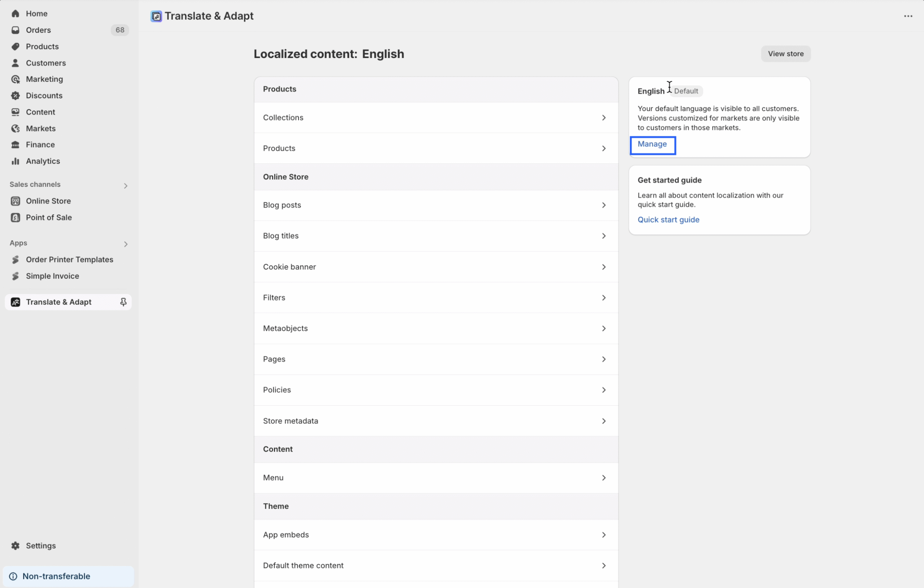
Task: Open the Quick start guide link
Action: tap(668, 220)
